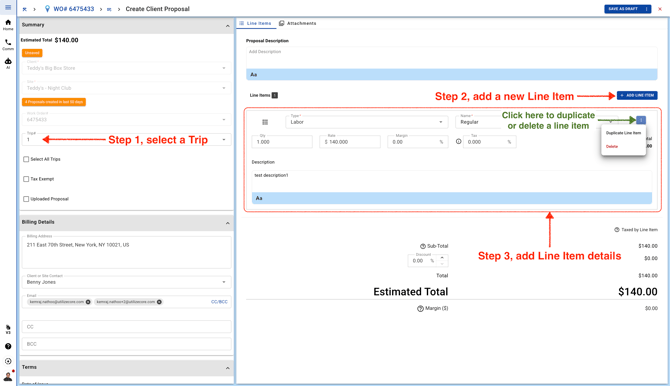
Task: Go to Home in the sidebar
Action: coord(8,25)
